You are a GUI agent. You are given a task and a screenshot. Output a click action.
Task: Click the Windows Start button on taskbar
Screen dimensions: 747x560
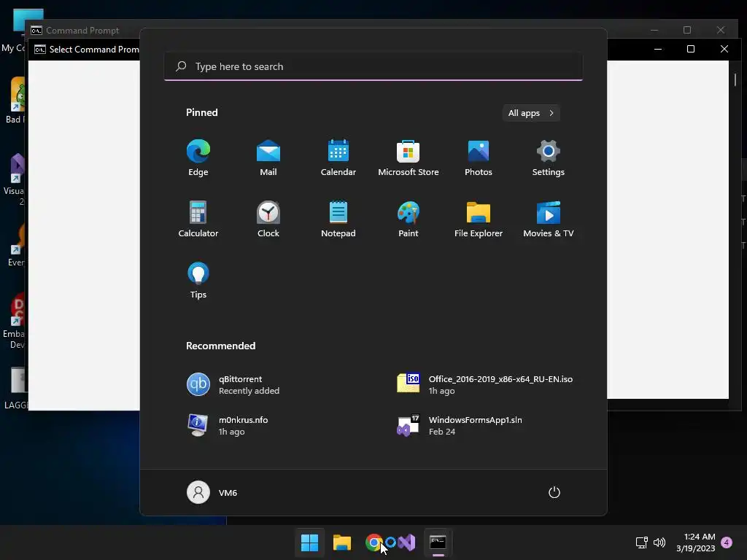309,542
